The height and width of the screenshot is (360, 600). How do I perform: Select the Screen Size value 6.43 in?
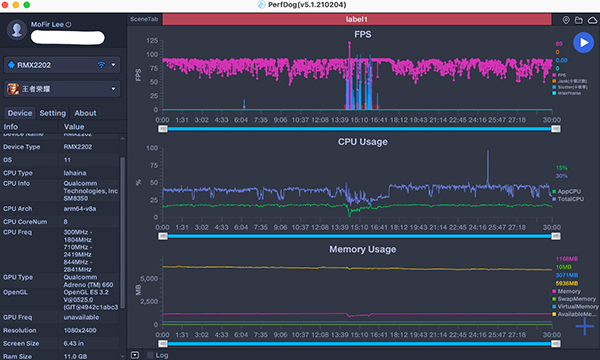coord(73,343)
